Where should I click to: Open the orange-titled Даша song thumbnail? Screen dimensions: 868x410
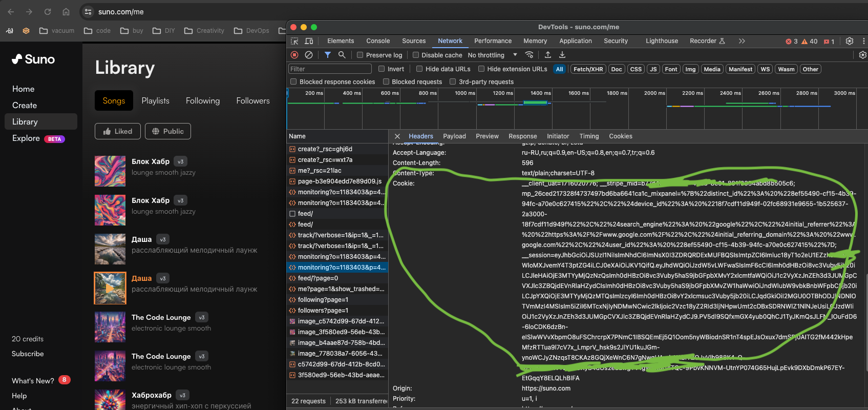click(110, 288)
